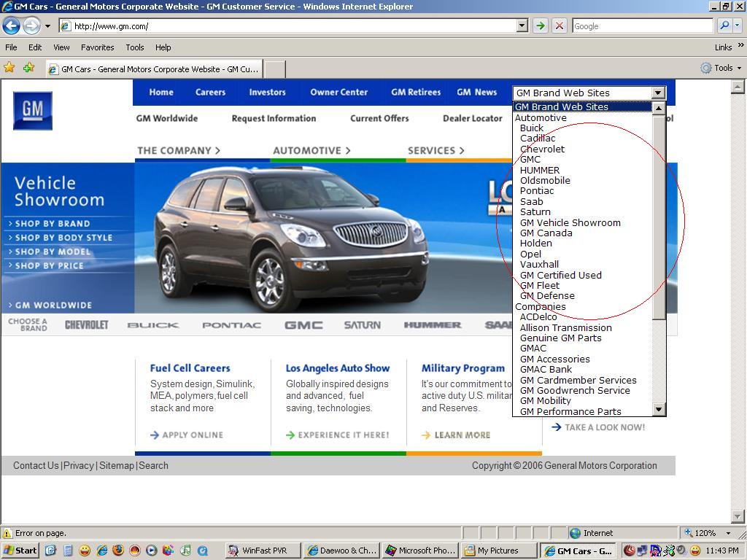
Task: Open WinFast PVR from the taskbar
Action: pos(263,551)
